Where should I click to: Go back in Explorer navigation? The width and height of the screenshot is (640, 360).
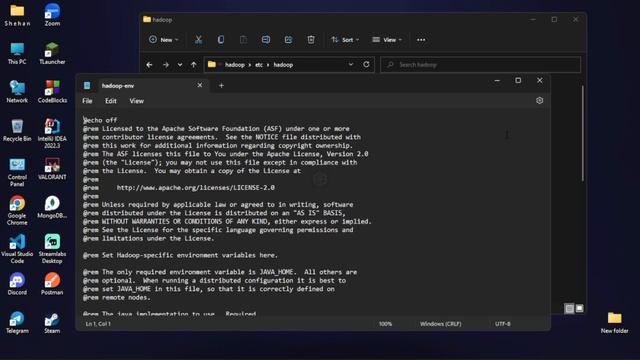click(149, 64)
